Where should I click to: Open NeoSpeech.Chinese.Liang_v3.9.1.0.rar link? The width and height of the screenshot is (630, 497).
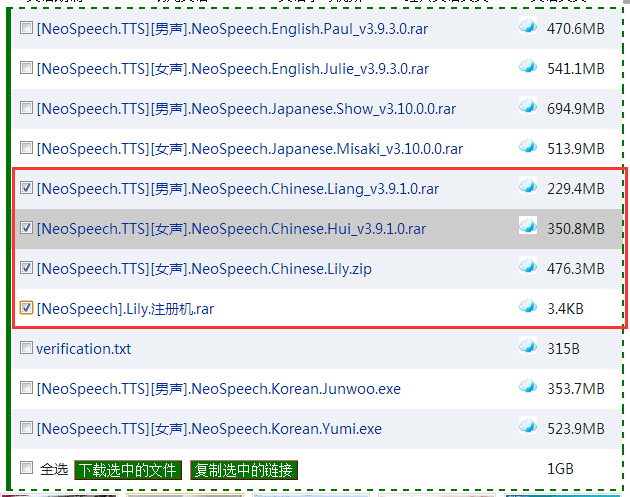238,189
